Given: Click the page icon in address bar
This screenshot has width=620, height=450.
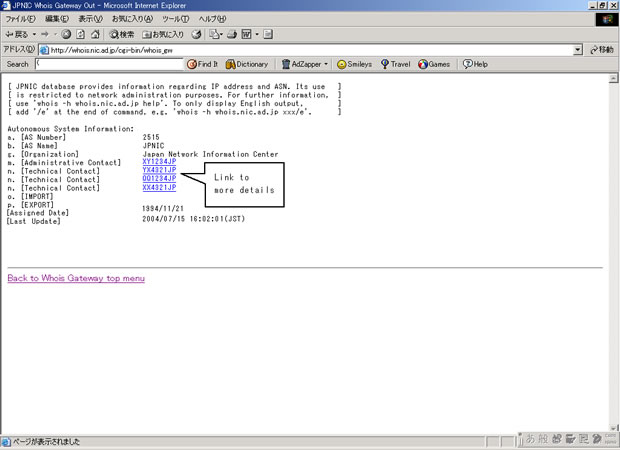Looking at the screenshot, I should [44, 50].
